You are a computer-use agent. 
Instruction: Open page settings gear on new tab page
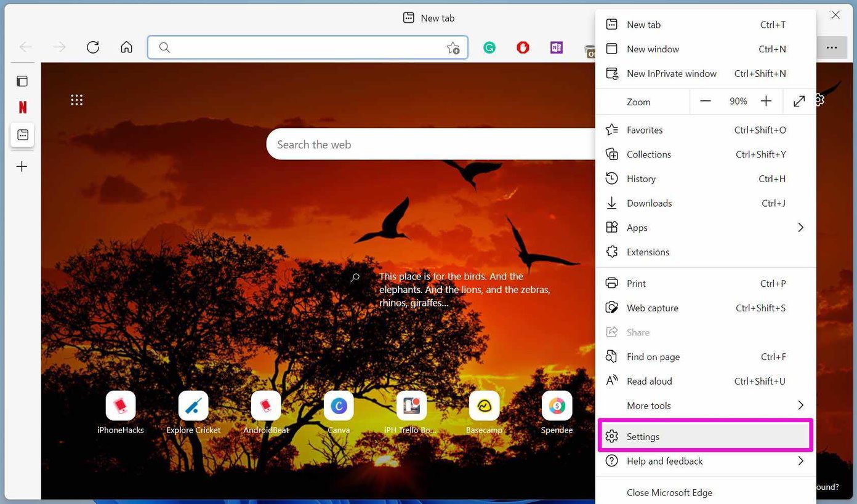818,100
